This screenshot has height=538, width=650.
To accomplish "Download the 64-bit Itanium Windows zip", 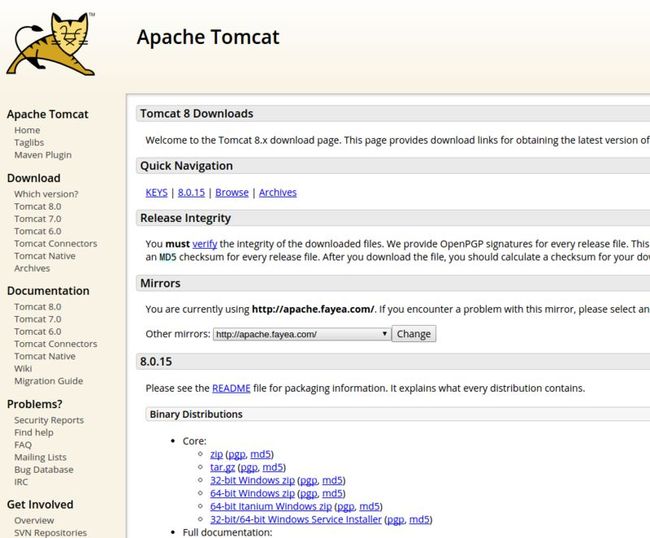I will point(271,506).
